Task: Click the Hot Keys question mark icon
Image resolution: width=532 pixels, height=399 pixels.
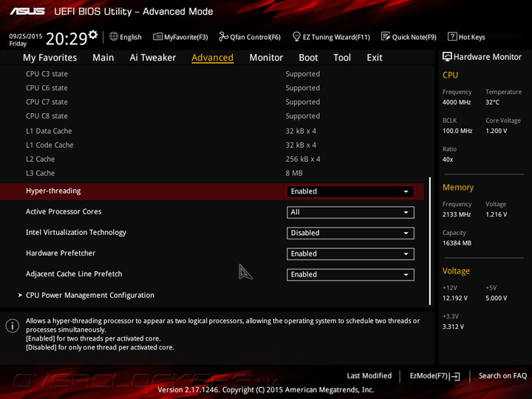Action: (452, 36)
